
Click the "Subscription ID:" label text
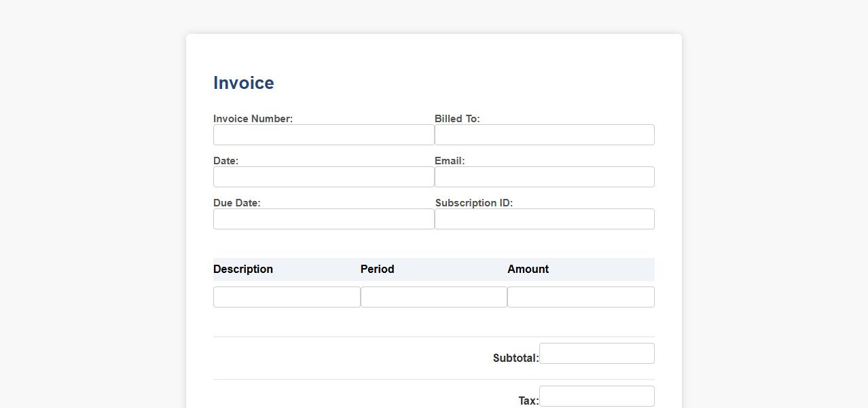(473, 203)
